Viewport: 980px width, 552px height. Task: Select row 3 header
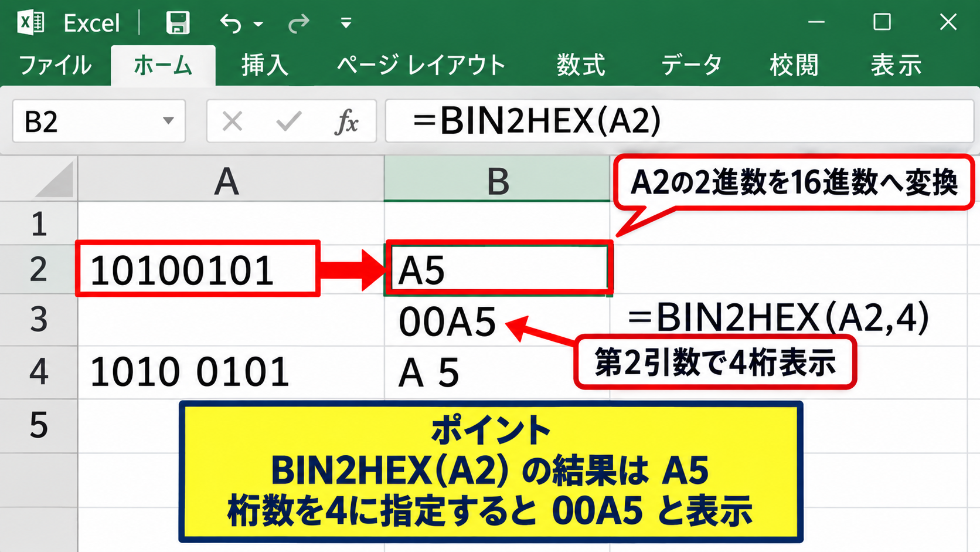[x=39, y=320]
